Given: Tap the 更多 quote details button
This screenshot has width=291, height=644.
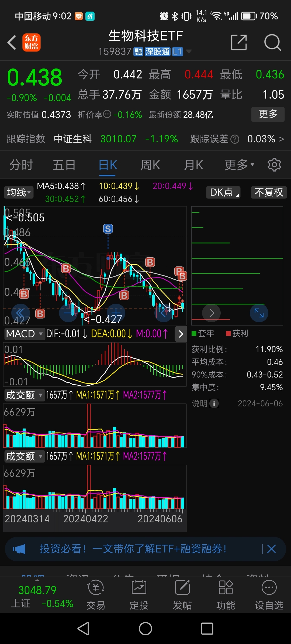Looking at the screenshot, I should pos(268,114).
